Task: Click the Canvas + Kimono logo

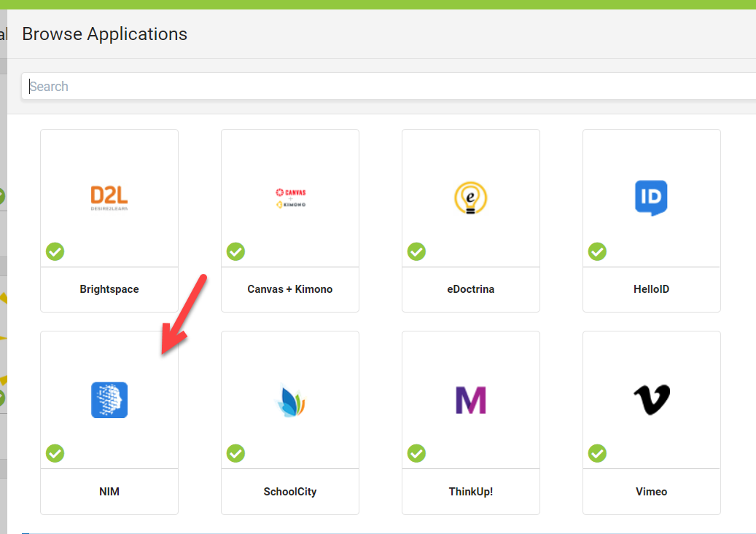Action: pyautogui.click(x=290, y=198)
